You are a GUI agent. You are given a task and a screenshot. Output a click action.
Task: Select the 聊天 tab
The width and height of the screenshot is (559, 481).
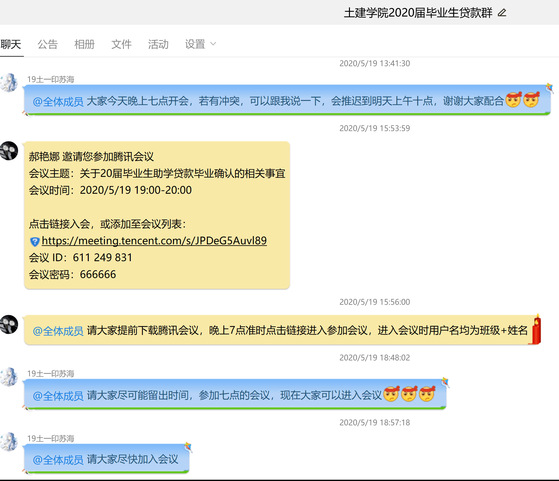coord(11,44)
